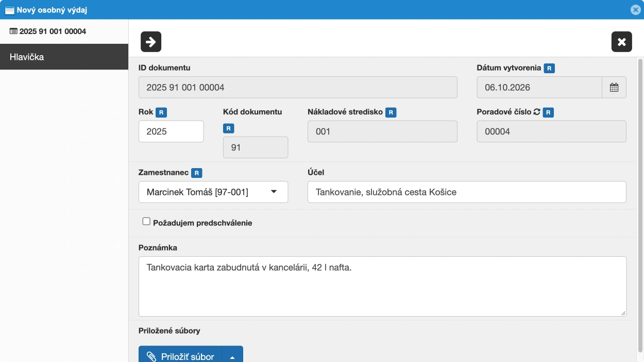
Task: Click the Priložené súbory label
Action: 170,331
